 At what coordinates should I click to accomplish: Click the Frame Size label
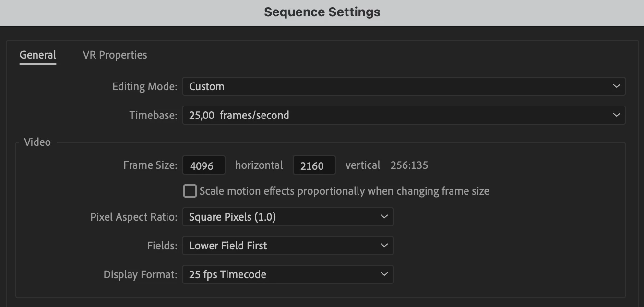click(x=150, y=165)
